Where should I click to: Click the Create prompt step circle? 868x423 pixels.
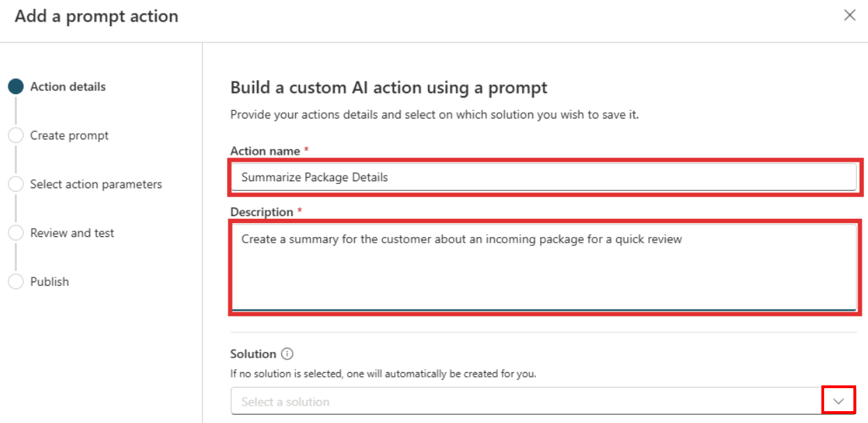point(16,135)
